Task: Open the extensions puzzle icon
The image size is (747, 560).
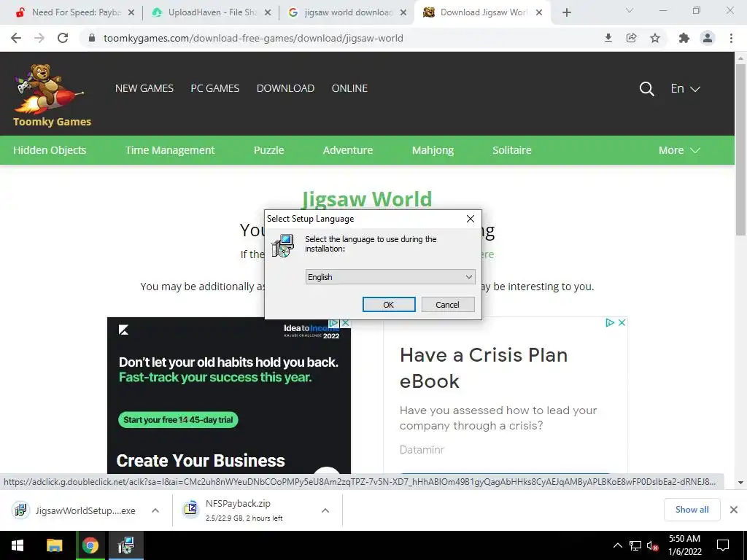Action: [684, 38]
